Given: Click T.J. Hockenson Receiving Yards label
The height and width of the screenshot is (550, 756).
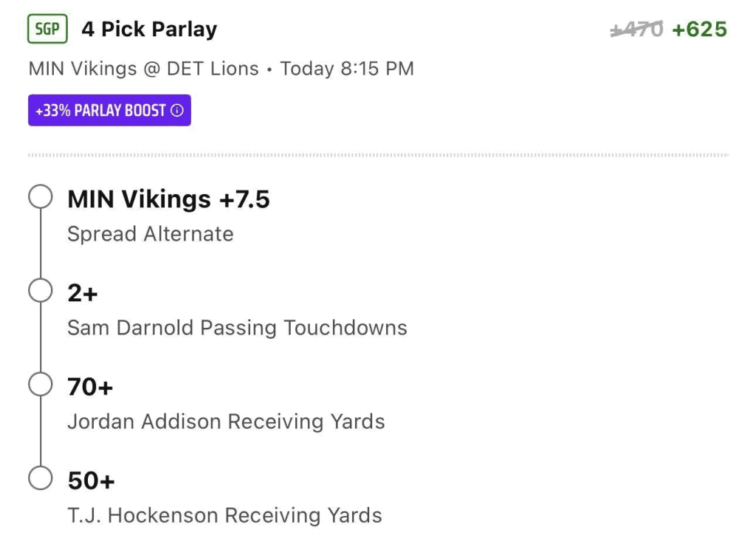Looking at the screenshot, I should [224, 516].
